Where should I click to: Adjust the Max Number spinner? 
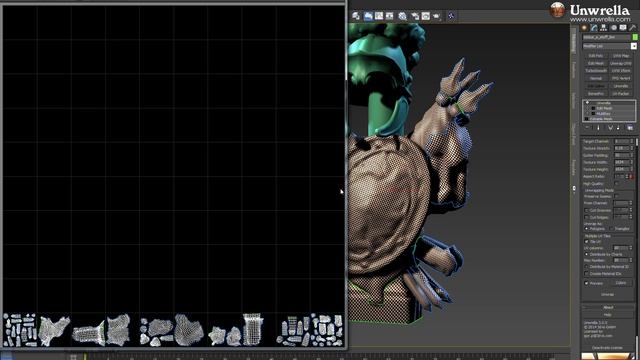click(x=632, y=260)
